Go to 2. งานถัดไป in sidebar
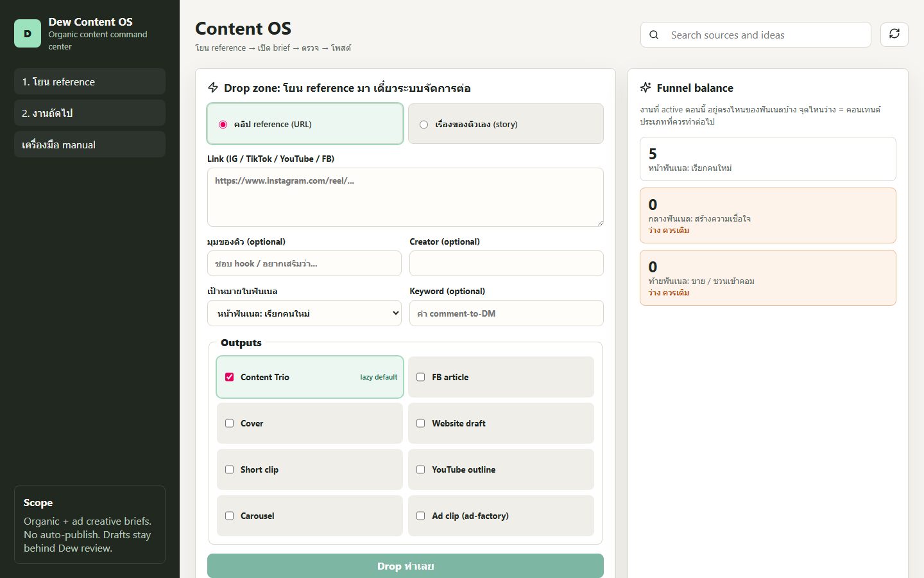 coord(90,113)
